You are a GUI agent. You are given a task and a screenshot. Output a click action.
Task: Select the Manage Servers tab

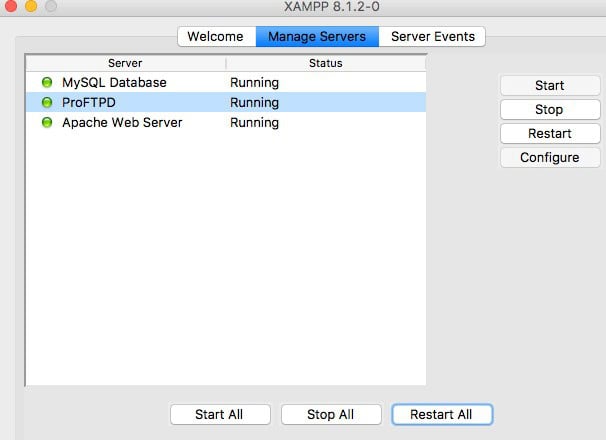click(317, 36)
